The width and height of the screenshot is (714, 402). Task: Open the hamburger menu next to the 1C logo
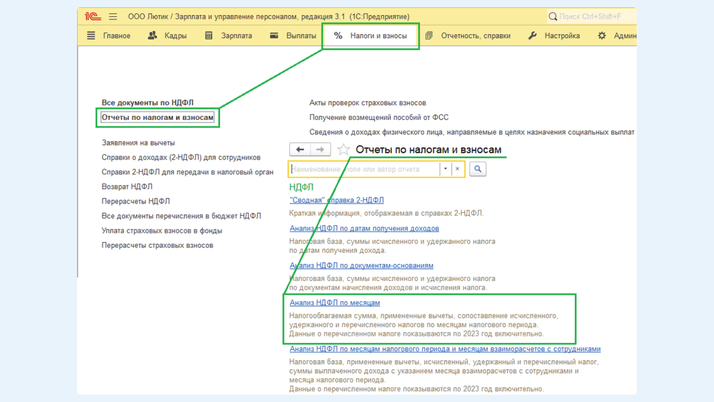click(x=113, y=16)
